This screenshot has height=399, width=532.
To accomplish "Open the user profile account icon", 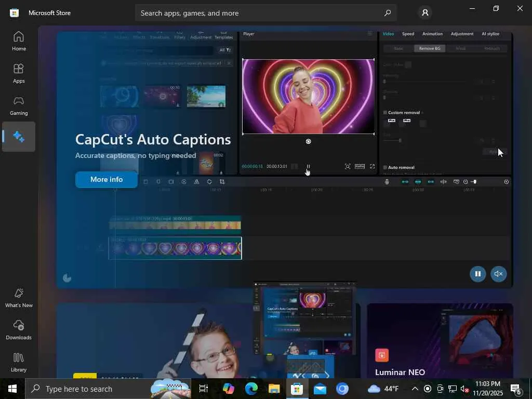I will (425, 13).
